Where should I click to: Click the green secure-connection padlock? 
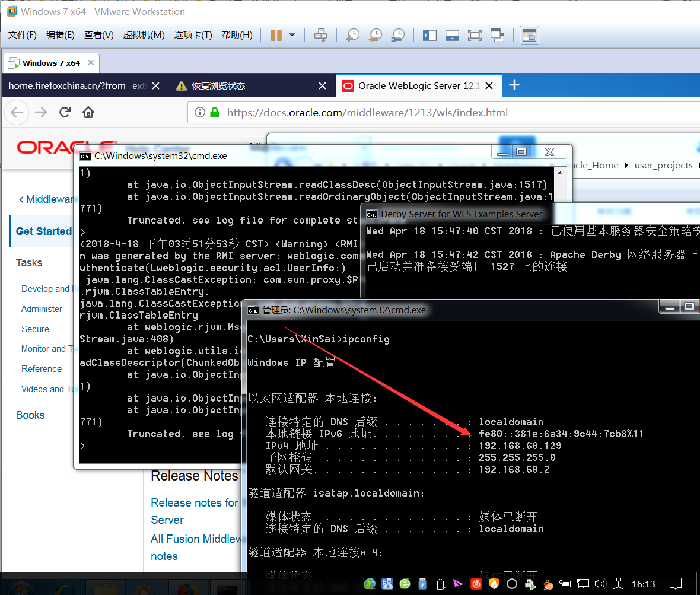coord(215,112)
